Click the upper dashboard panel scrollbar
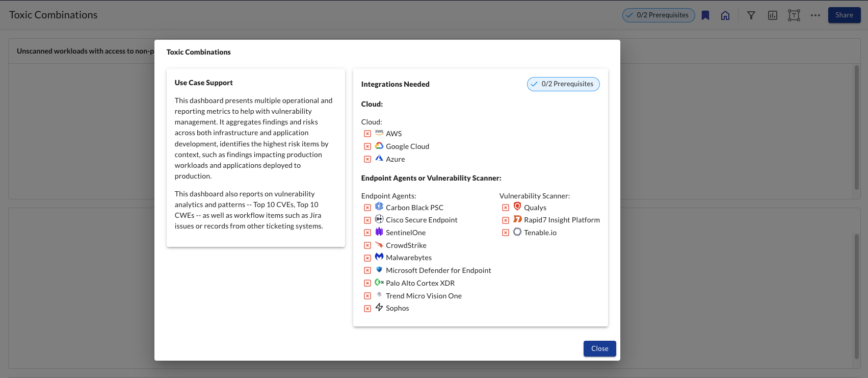 coord(857,128)
